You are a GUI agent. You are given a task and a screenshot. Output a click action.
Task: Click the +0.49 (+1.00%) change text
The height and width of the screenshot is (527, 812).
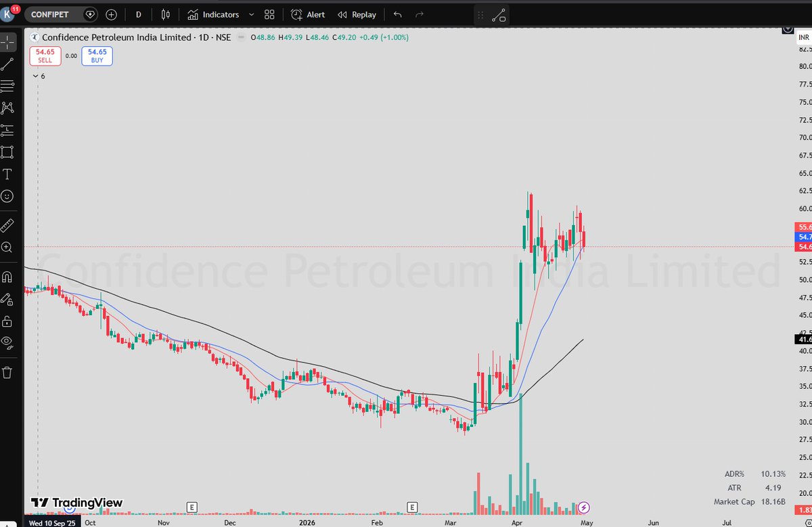(382, 37)
